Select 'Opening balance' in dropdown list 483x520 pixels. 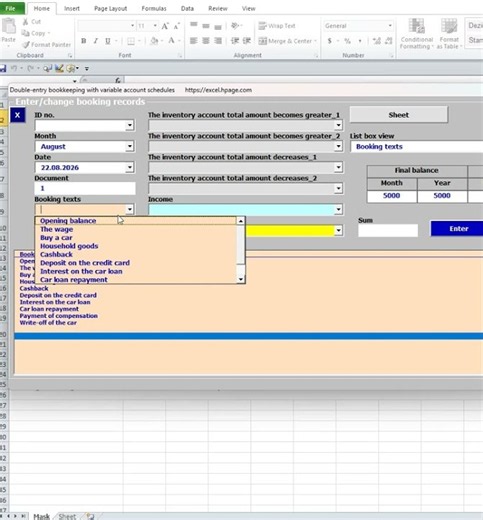point(136,221)
